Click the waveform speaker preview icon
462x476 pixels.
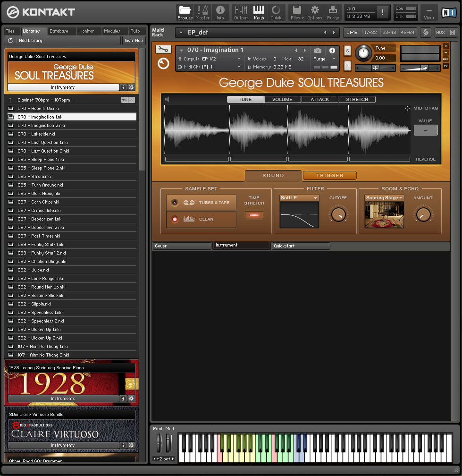click(167, 99)
